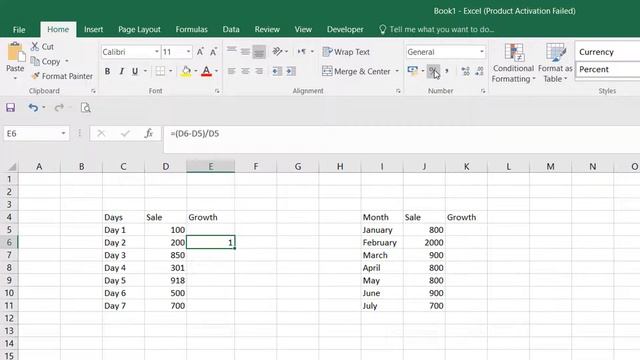Apply the Percent cell style

pyautogui.click(x=607, y=69)
